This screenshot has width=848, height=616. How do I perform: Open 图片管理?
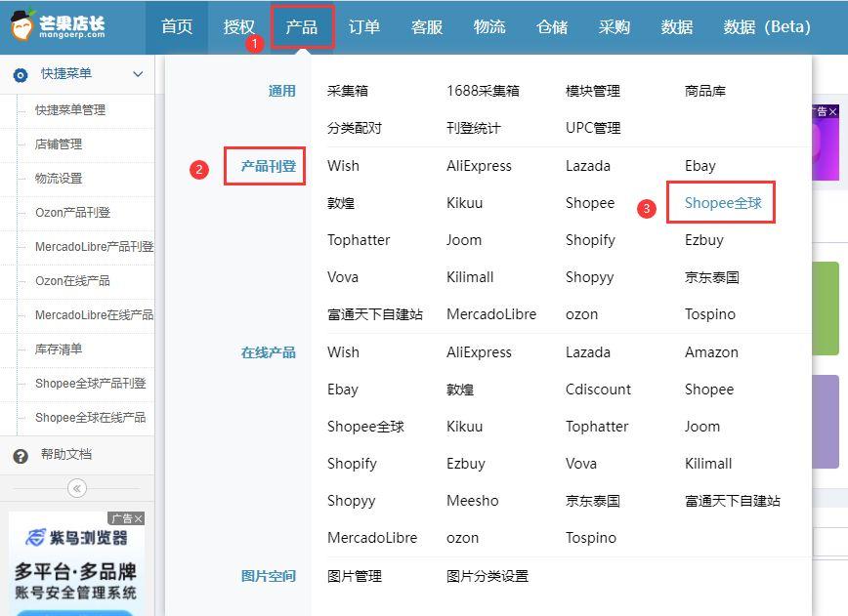[x=355, y=577]
